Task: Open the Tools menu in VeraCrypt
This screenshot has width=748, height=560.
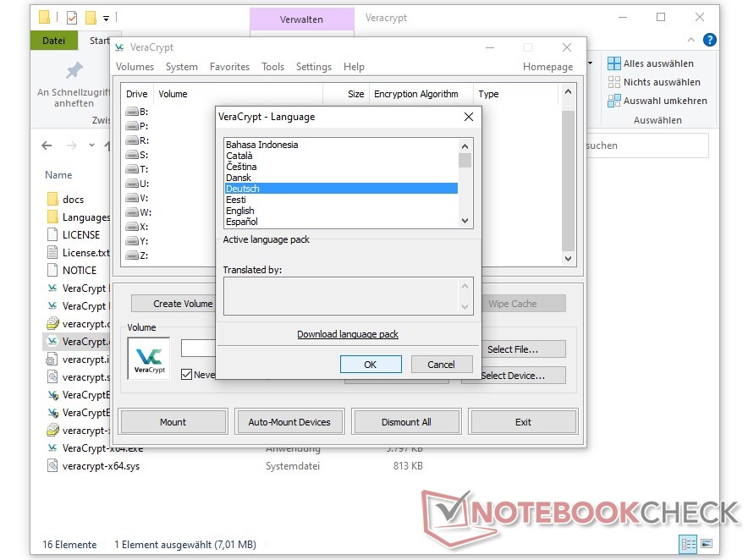Action: point(272,67)
